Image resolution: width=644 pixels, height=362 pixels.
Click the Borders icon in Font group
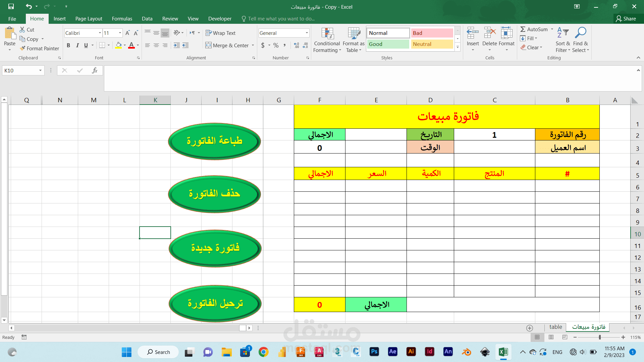(x=102, y=45)
